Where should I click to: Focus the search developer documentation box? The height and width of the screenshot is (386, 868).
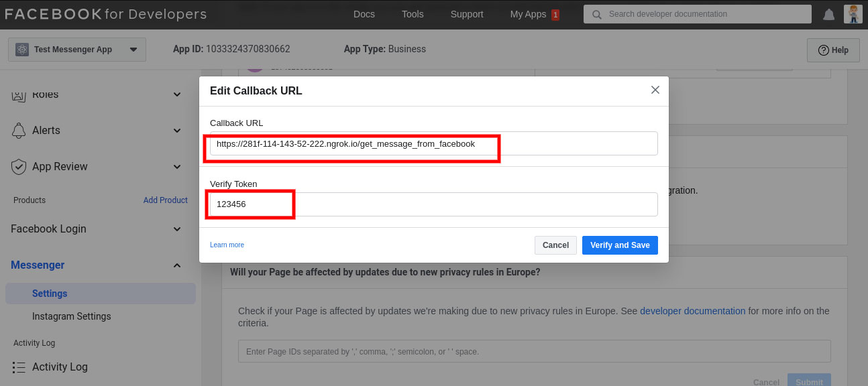tap(698, 14)
